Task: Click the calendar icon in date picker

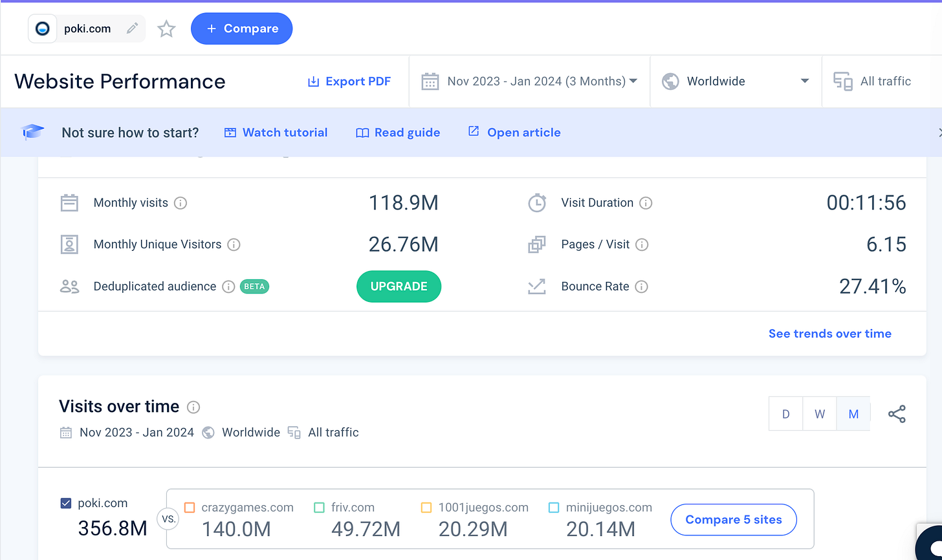Action: point(430,81)
